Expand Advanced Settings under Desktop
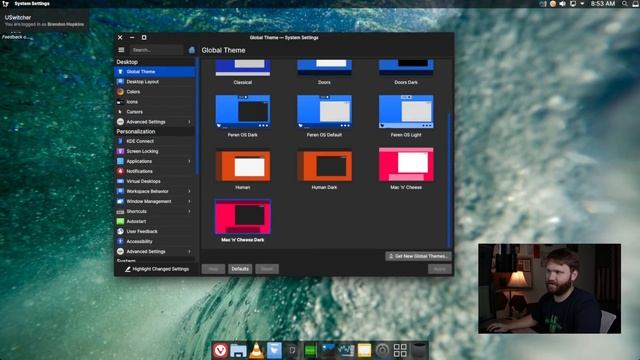The image size is (640, 360). [x=189, y=122]
